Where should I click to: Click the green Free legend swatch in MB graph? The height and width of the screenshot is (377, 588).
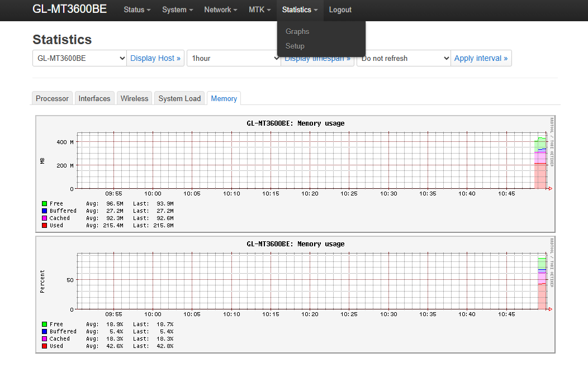(x=45, y=204)
